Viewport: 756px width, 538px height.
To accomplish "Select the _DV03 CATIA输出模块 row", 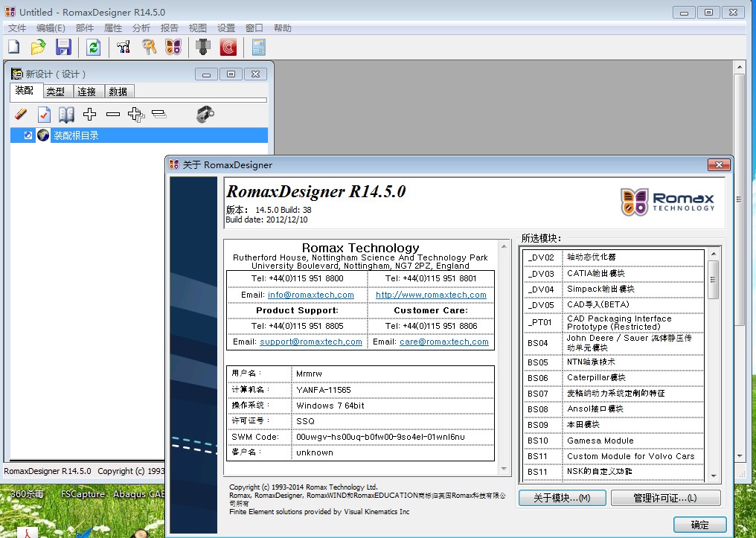I will 613,274.
